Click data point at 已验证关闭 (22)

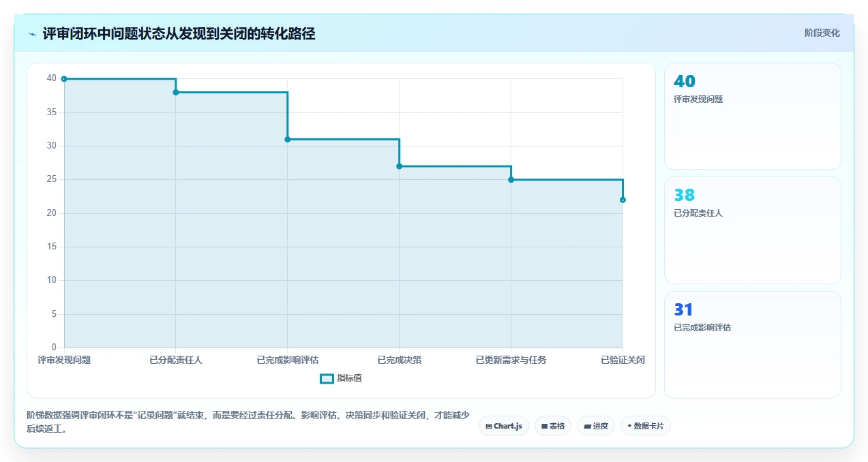[x=623, y=200]
